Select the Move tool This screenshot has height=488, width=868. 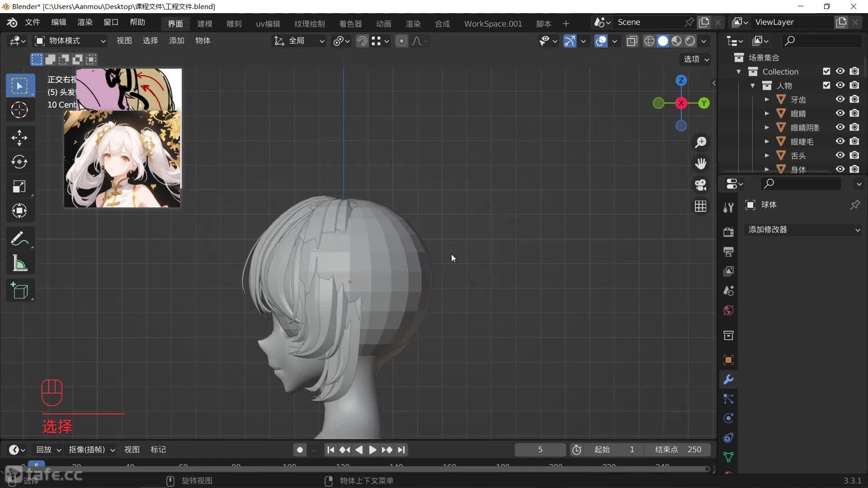point(19,138)
